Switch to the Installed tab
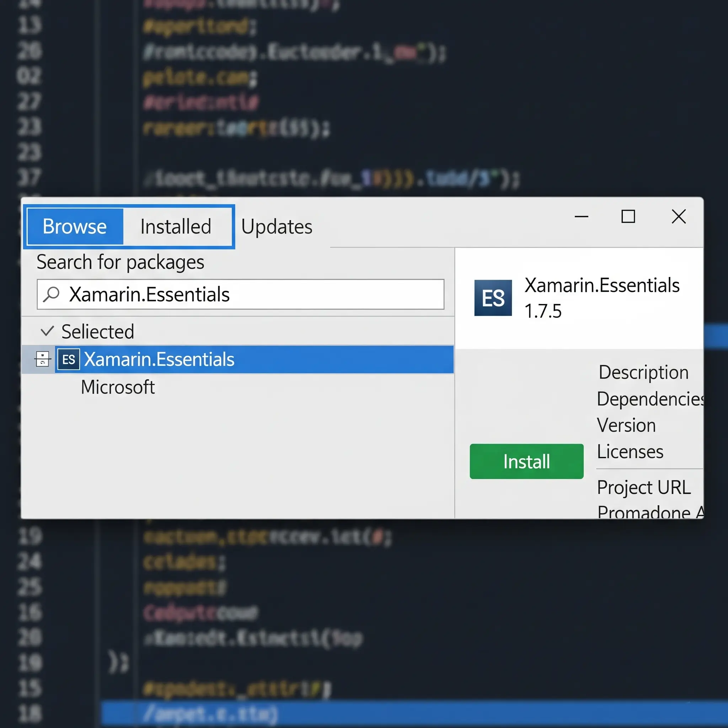The image size is (728, 728). point(176,226)
